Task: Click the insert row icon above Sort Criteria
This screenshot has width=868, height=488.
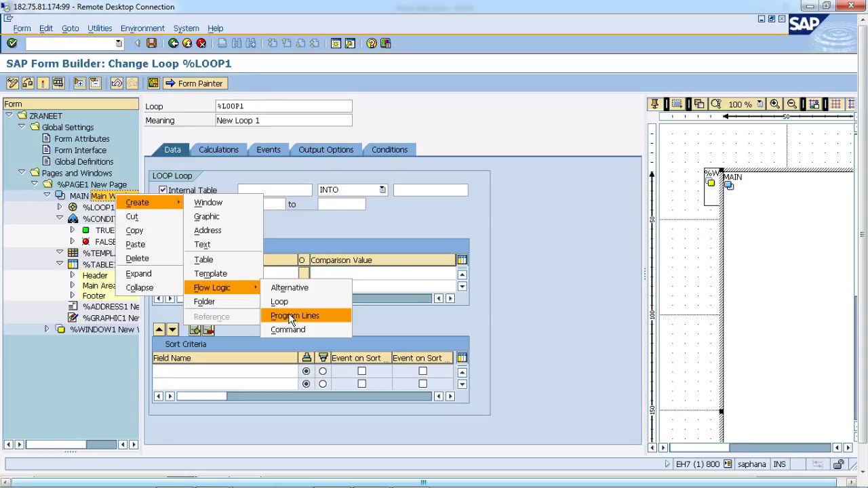Action: 195,329
